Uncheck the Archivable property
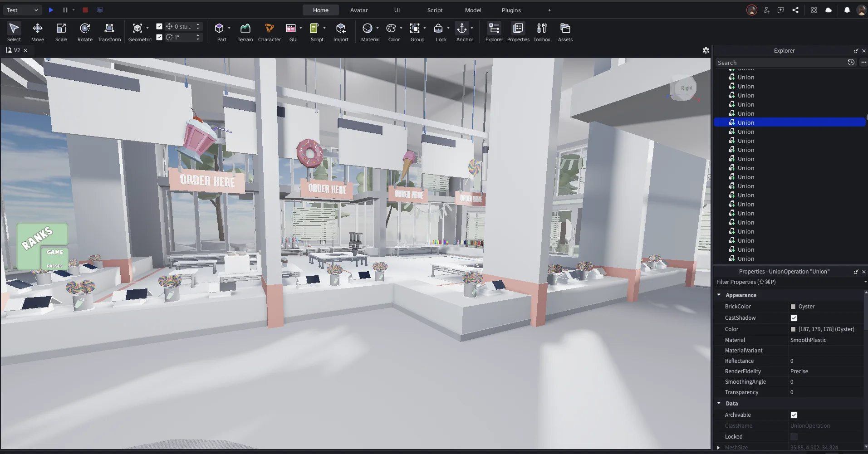Screen dimensions: 868x454 (x=794, y=415)
